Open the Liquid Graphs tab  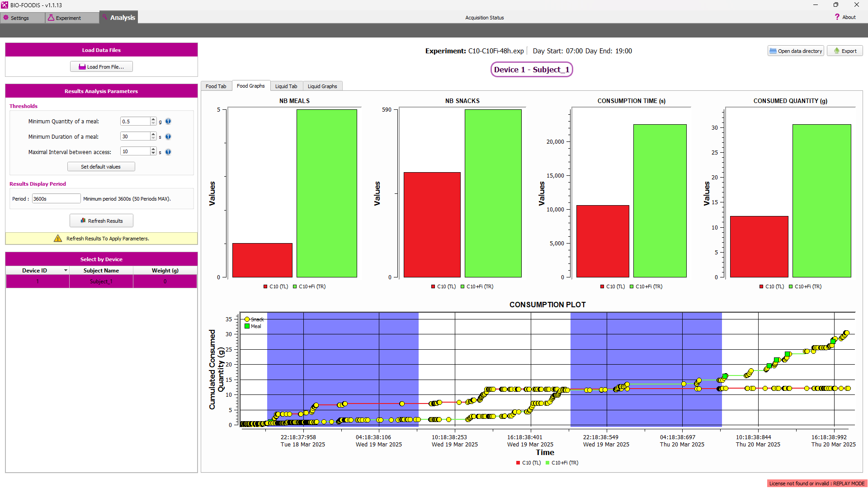click(322, 86)
